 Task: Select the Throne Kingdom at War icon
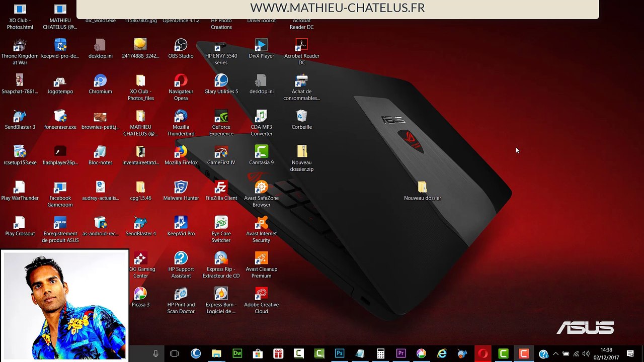20,52
